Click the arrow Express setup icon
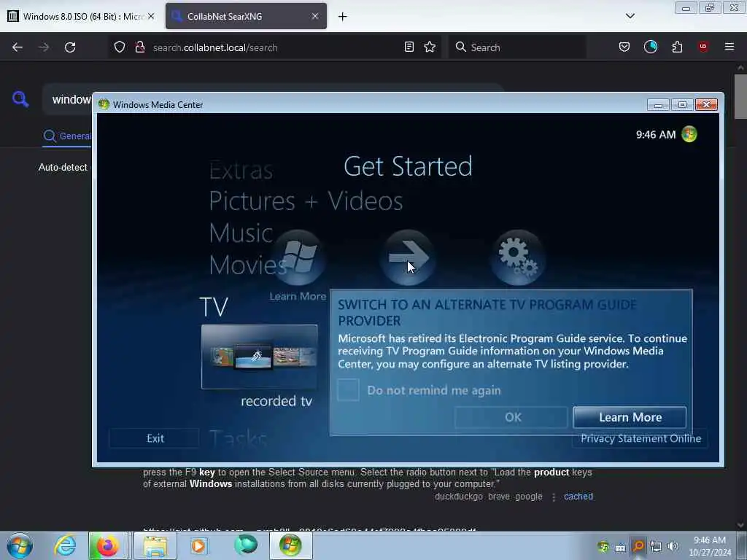The image size is (747, 560). point(408,257)
